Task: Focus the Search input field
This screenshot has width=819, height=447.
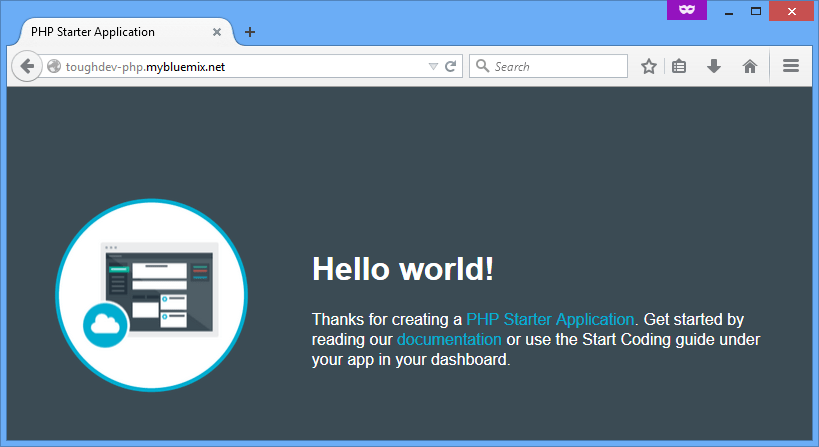Action: [548, 66]
